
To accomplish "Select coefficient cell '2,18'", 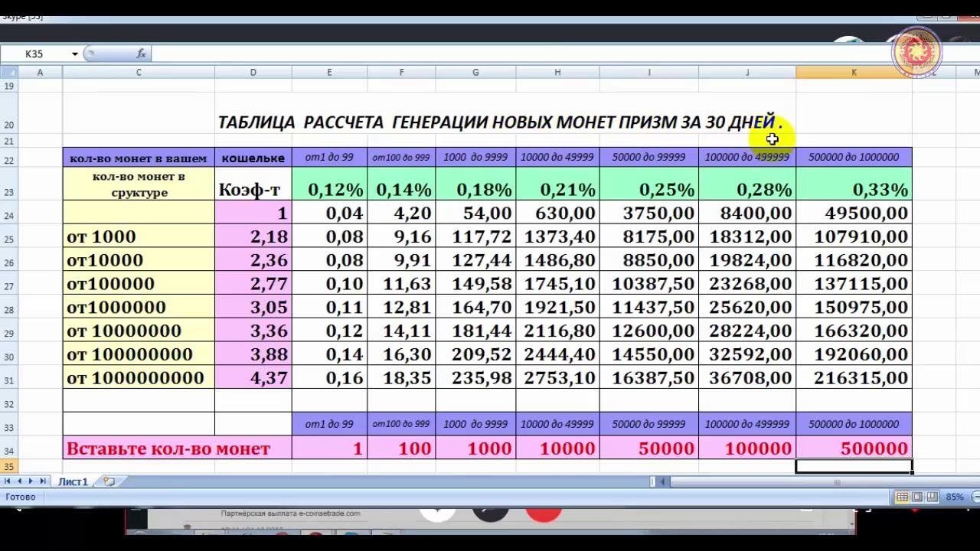I will [x=253, y=236].
